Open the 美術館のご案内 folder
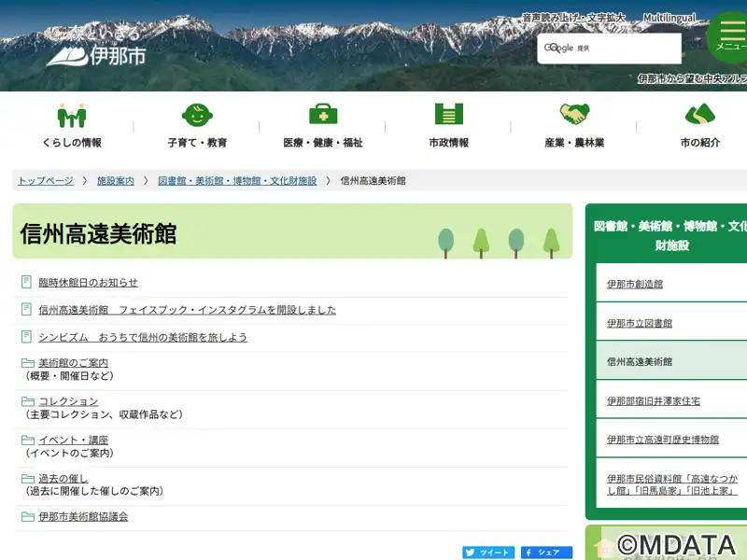Screen dimensions: 747x560 tap(73, 363)
